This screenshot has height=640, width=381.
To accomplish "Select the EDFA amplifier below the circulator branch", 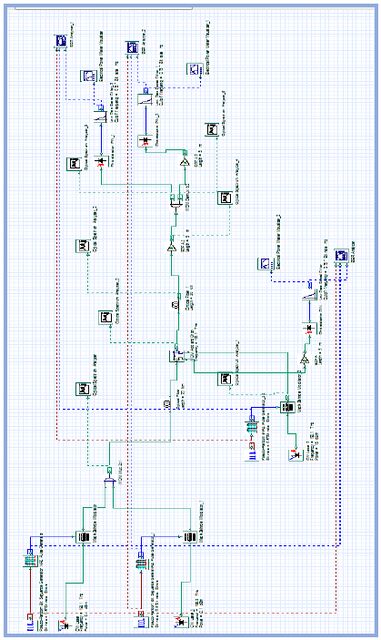I will 304,360.
